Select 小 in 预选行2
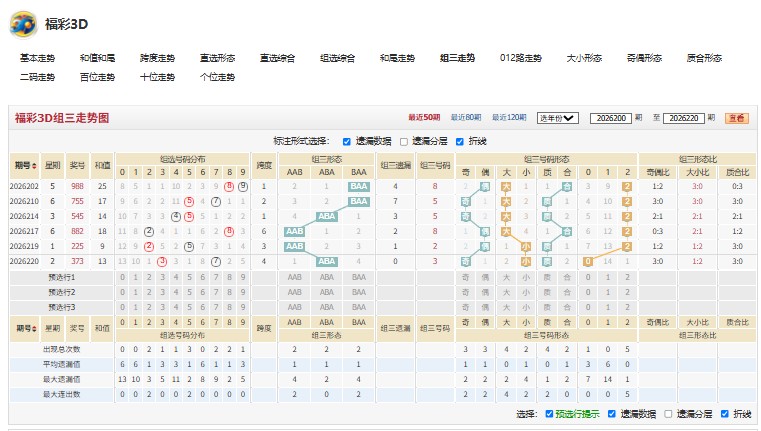Image resolution: width=761 pixels, height=431 pixels. pyautogui.click(x=526, y=292)
